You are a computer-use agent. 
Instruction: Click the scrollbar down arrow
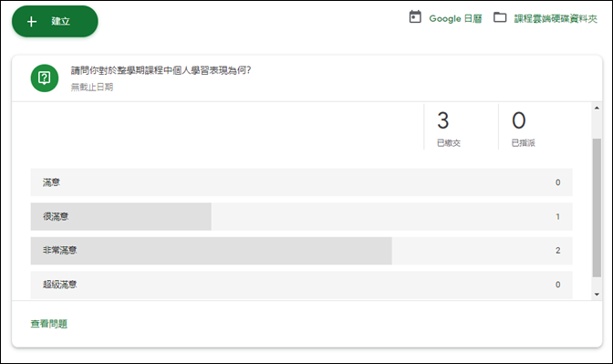click(597, 295)
